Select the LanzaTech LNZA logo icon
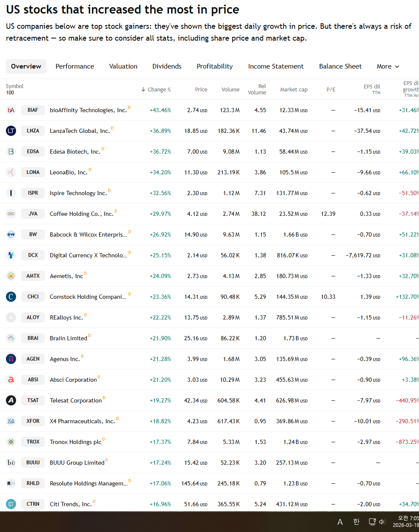The image size is (419, 532). click(11, 131)
